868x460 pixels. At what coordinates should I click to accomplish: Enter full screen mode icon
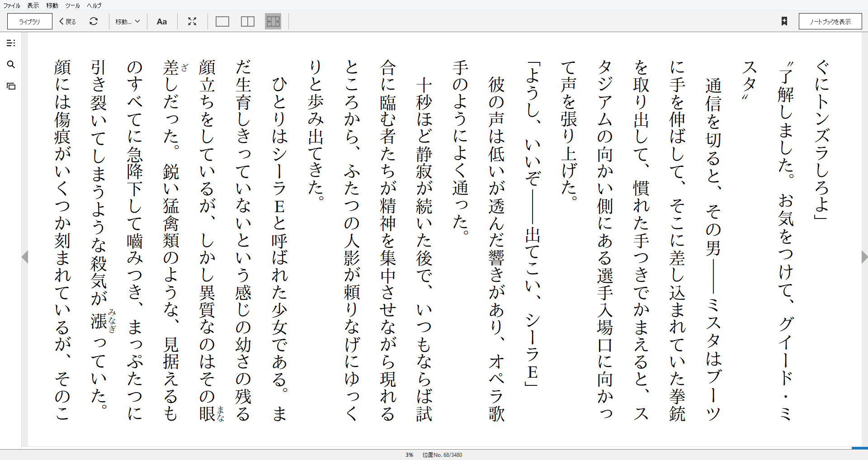point(192,21)
